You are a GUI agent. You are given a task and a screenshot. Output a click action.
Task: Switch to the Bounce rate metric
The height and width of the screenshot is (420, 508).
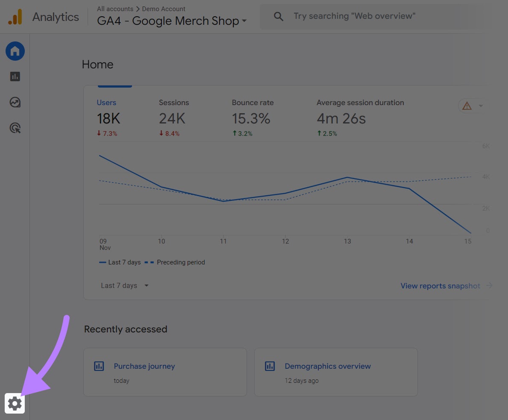tap(253, 103)
